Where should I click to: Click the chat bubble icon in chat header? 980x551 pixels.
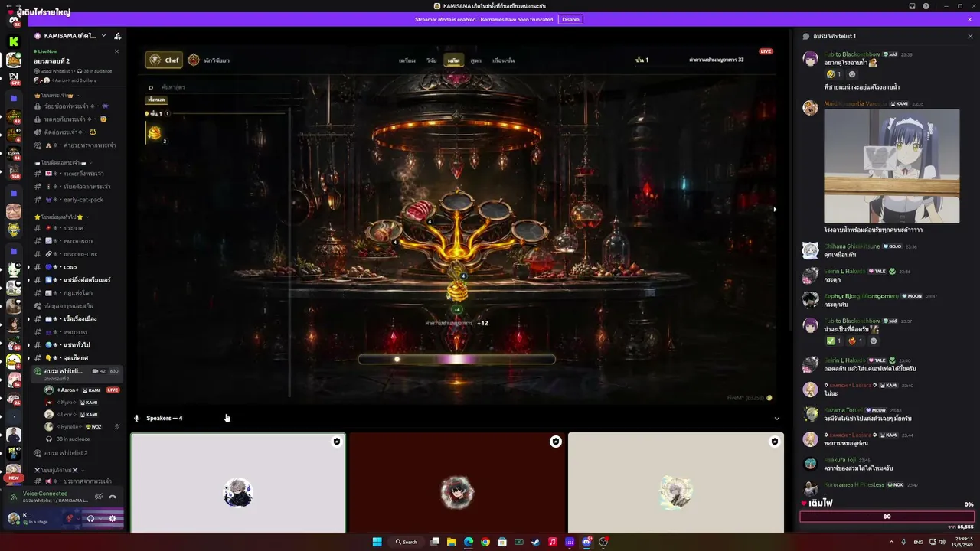coord(805,36)
